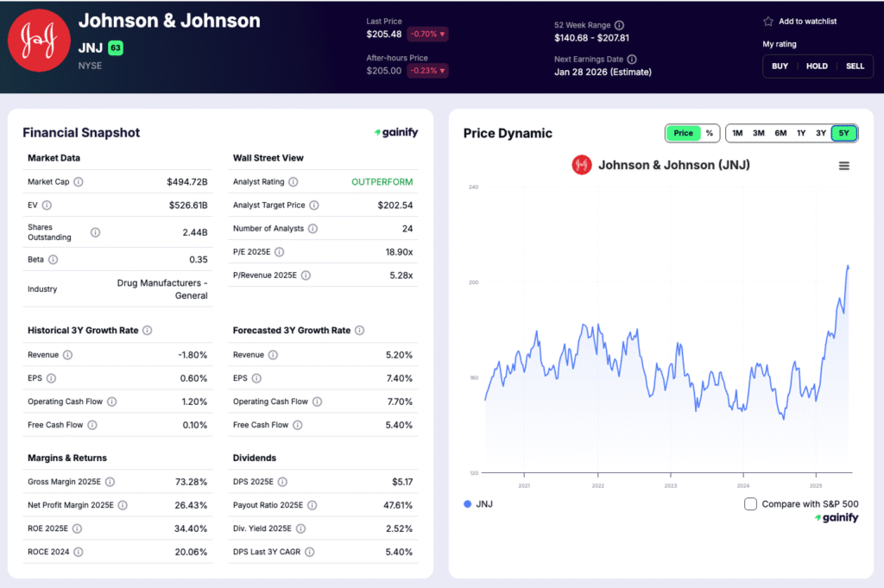Click the gainify logo in Financial Snapshot

pos(395,132)
